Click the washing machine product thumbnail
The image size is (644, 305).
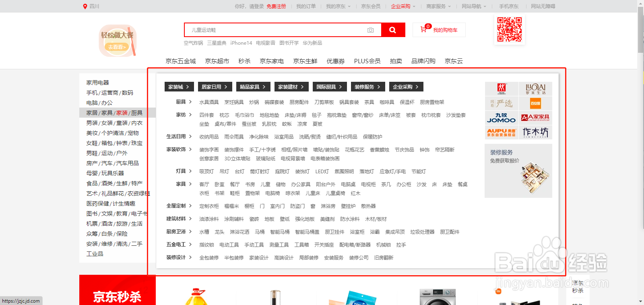point(438,297)
